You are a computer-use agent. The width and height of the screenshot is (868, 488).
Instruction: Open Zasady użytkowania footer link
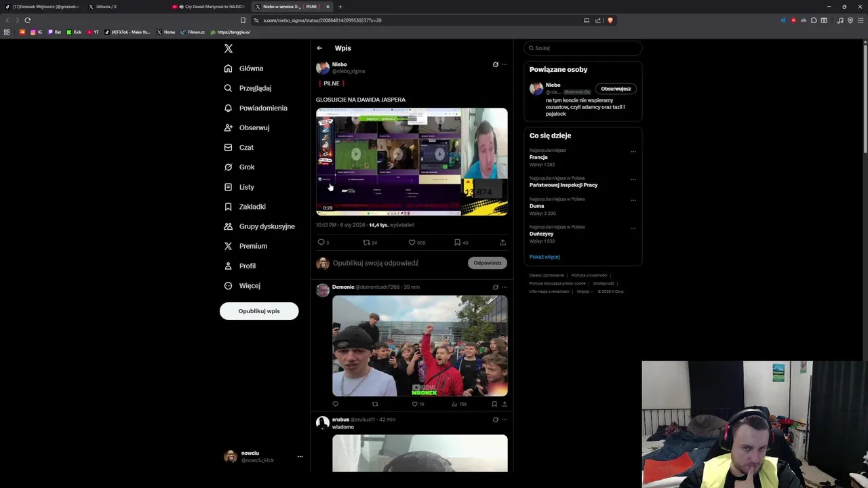[547, 275]
